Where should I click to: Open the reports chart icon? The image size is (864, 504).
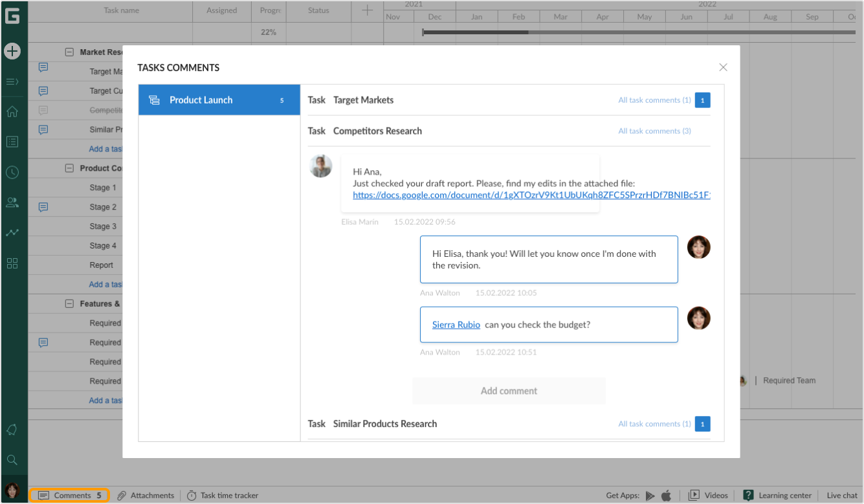click(12, 232)
